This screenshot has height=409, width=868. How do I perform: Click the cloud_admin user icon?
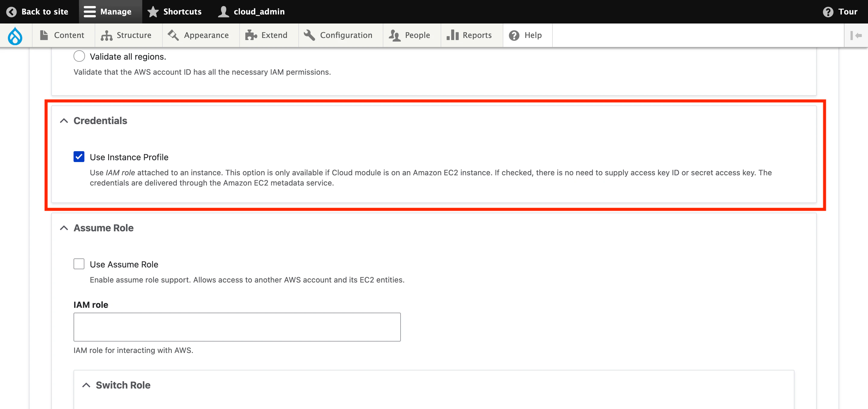click(223, 11)
